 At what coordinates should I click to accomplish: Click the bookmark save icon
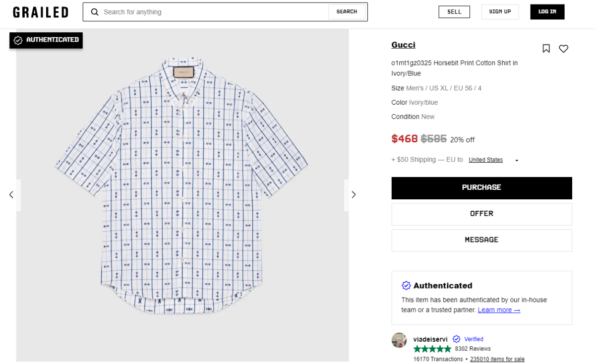click(x=546, y=49)
